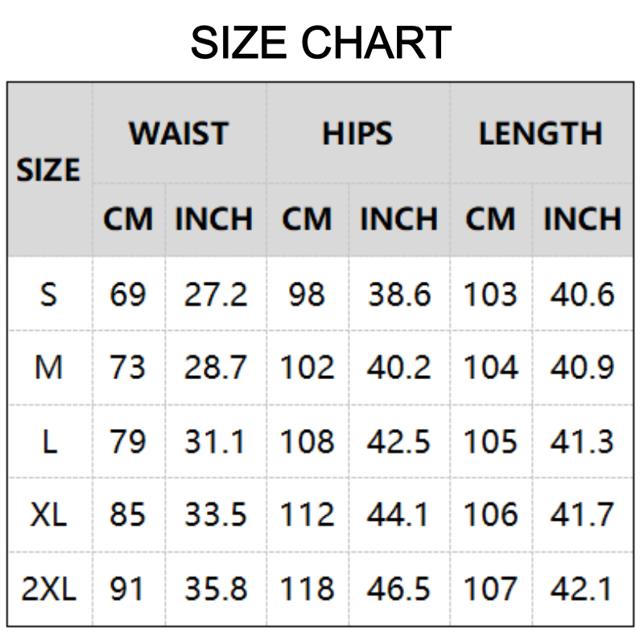Click the 27.2 waist inch value
The image size is (644, 644).
click(x=216, y=295)
